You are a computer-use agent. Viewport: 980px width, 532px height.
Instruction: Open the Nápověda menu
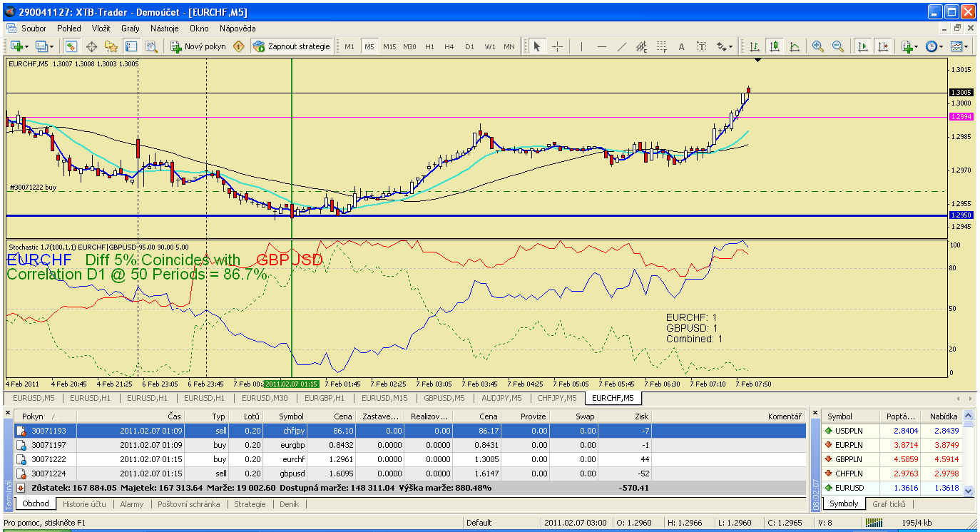pyautogui.click(x=238, y=29)
